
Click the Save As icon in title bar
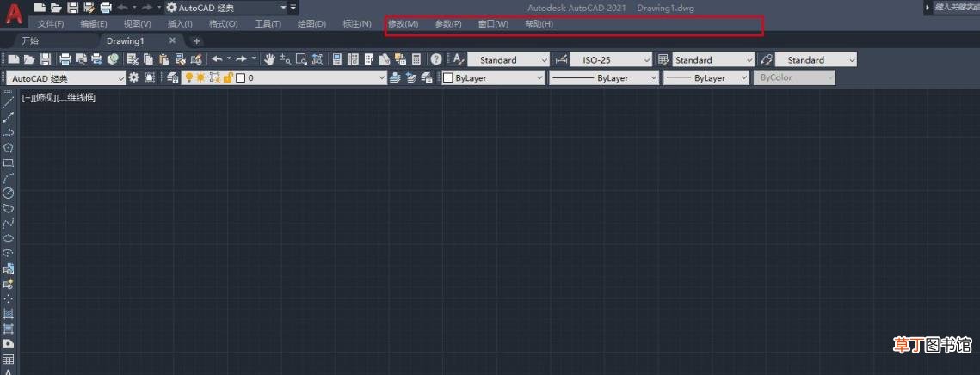89,8
